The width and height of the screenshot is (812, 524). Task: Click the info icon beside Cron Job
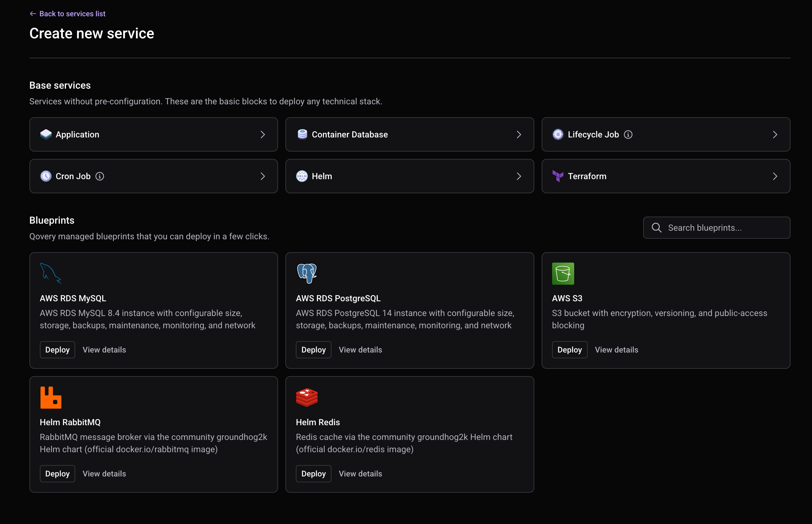point(100,176)
